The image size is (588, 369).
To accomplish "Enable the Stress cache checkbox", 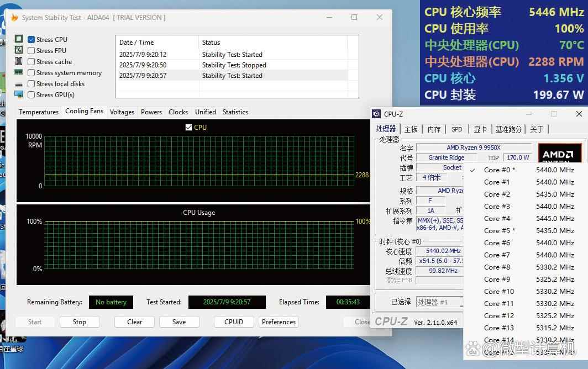I will 32,61.
